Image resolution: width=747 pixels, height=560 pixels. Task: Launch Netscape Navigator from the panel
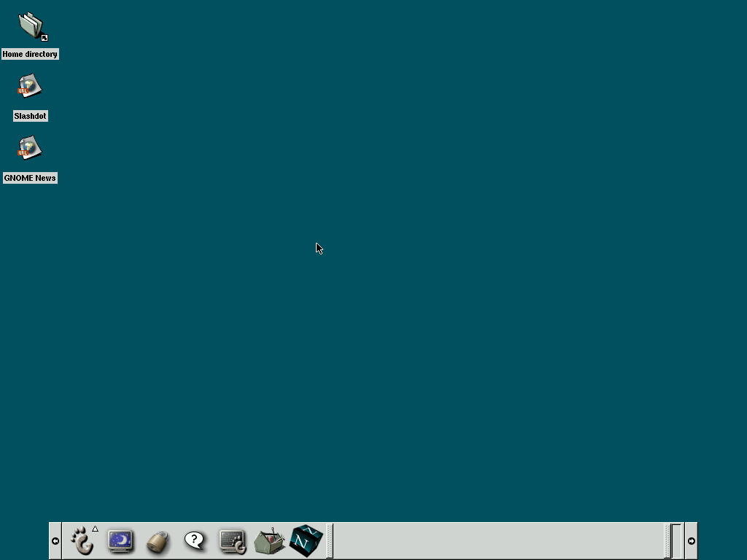pos(306,541)
